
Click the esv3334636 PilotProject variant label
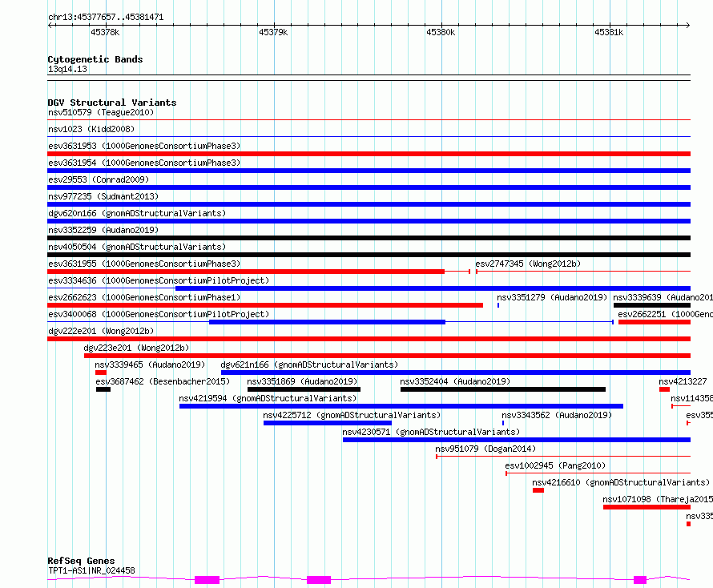[159, 280]
